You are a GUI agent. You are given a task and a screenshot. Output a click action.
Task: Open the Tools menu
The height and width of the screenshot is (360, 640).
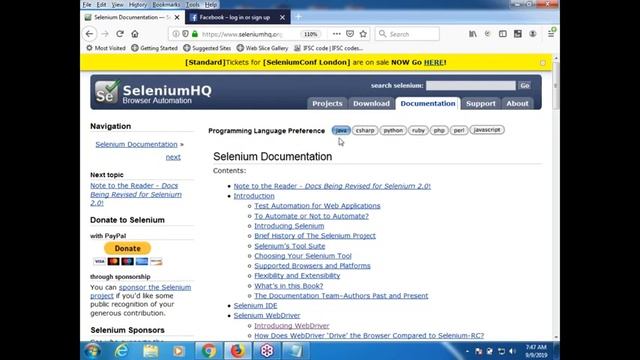coord(192,4)
